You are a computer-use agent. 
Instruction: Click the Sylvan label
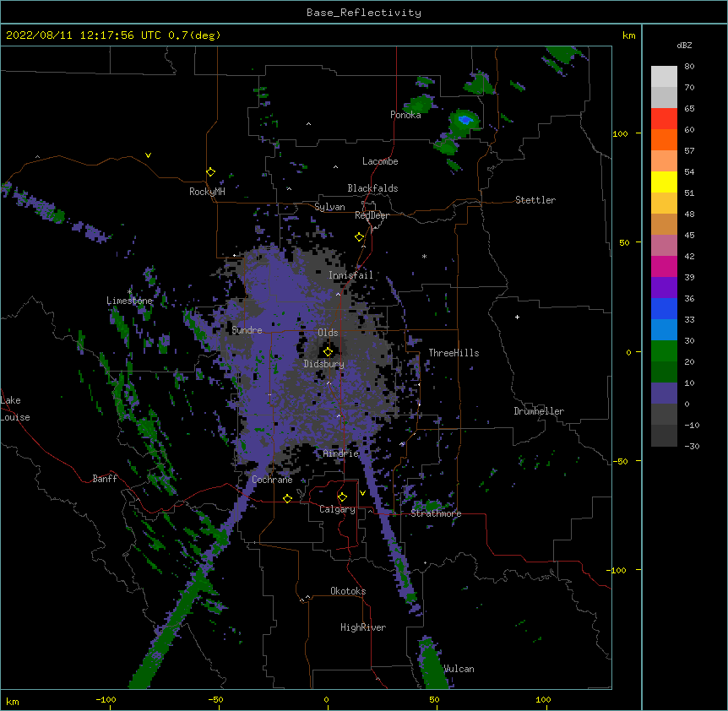pos(329,207)
